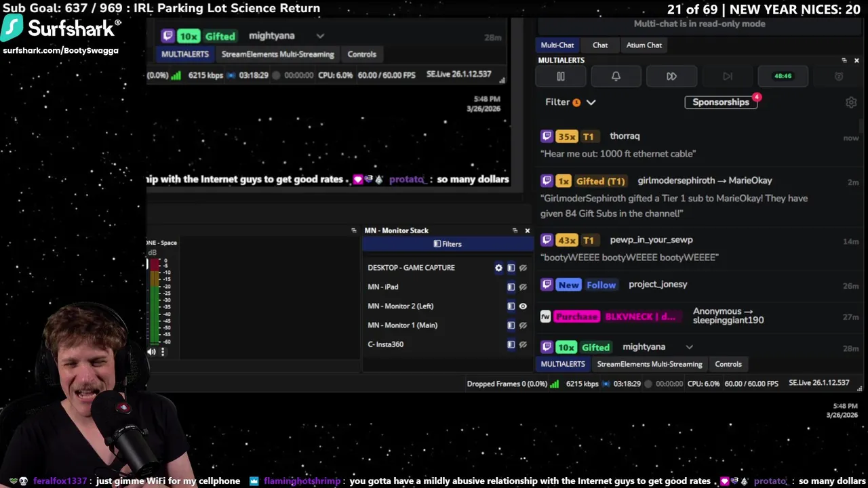Pop out the Monitor Stack dock
This screenshot has height=488, width=868.
pos(515,230)
